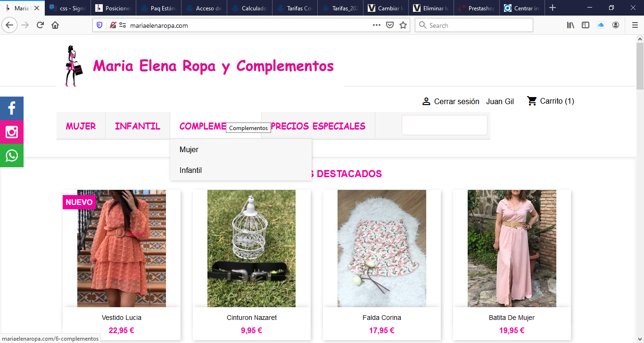View the Cinturon Nazaret product photo
The width and height of the screenshot is (644, 343).
coord(252,248)
